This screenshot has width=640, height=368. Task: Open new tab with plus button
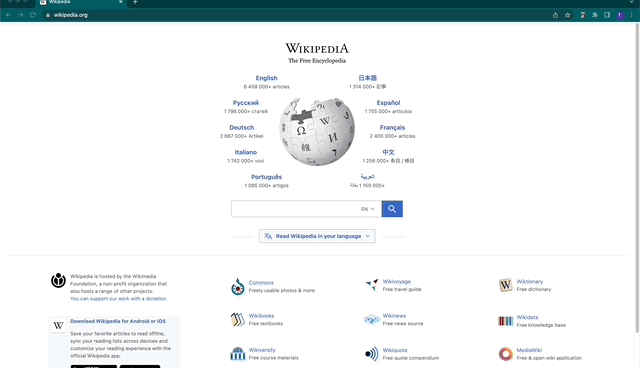coord(135,2)
